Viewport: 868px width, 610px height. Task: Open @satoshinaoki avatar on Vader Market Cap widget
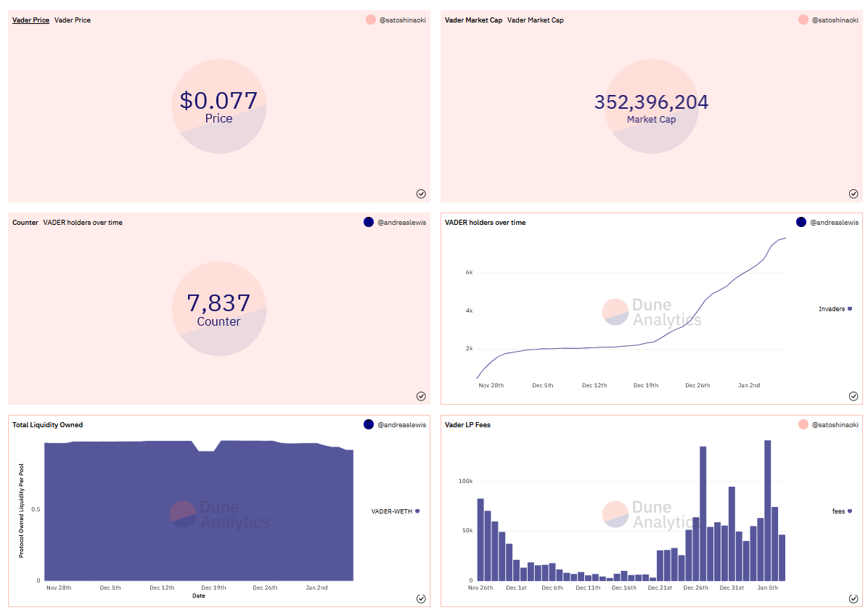pyautogui.click(x=803, y=20)
